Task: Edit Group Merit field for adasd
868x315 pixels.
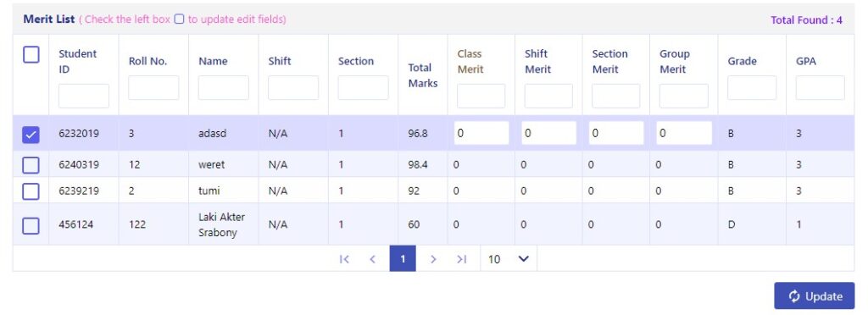Action: tap(684, 133)
